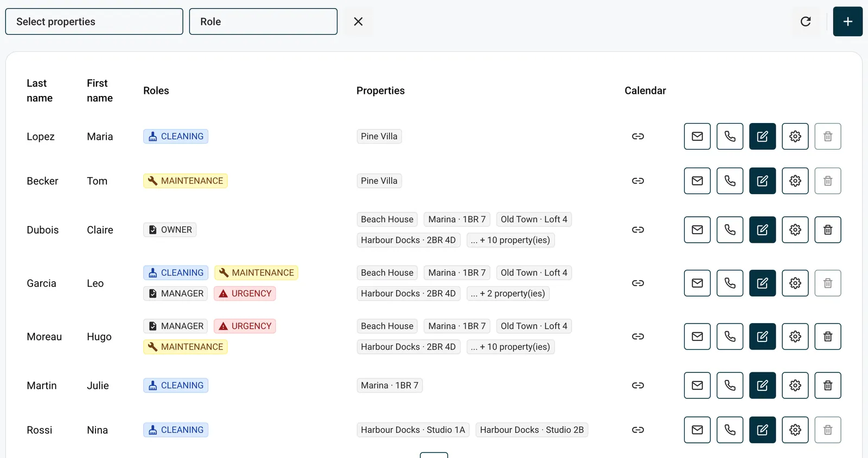The width and height of the screenshot is (868, 458).
Task: Edit Julie Martin entry
Action: (x=762, y=385)
